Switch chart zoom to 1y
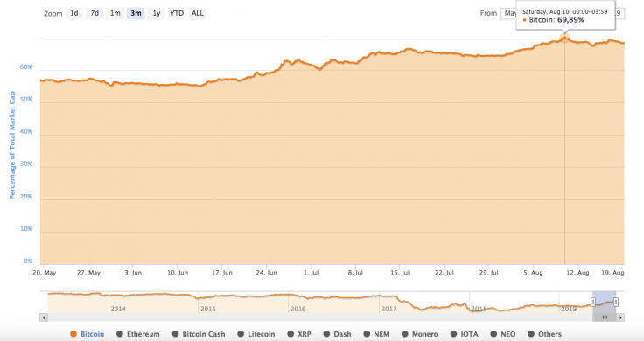Screen dimensions: 644x341 (157, 13)
